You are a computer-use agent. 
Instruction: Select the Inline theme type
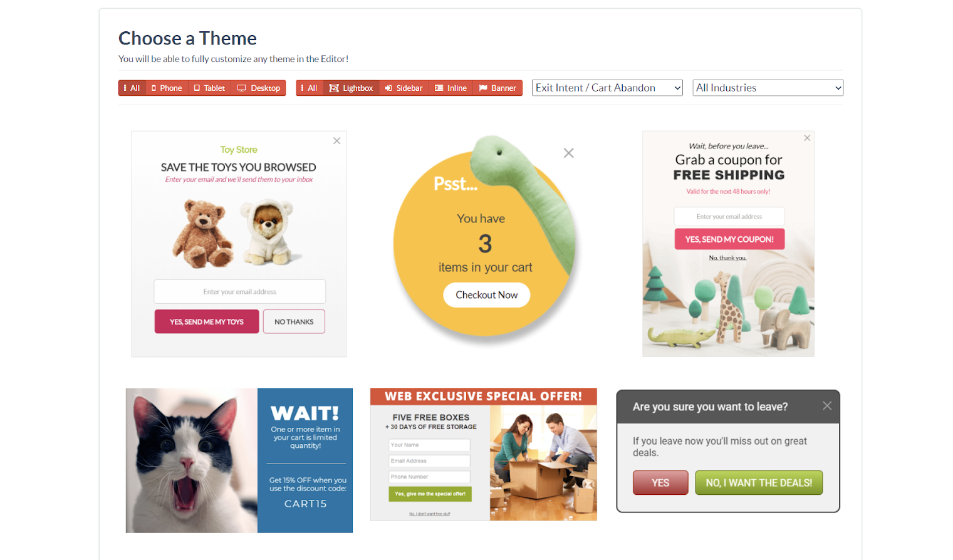tap(451, 88)
